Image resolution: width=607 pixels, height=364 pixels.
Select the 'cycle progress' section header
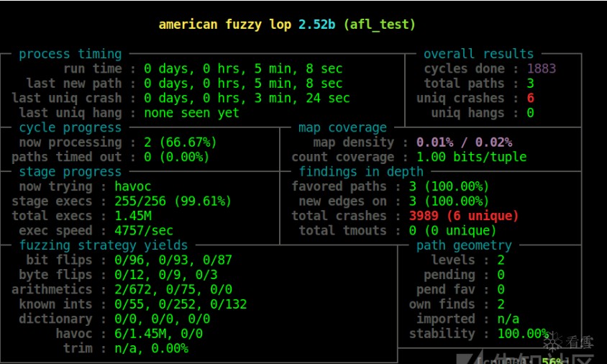click(x=70, y=127)
